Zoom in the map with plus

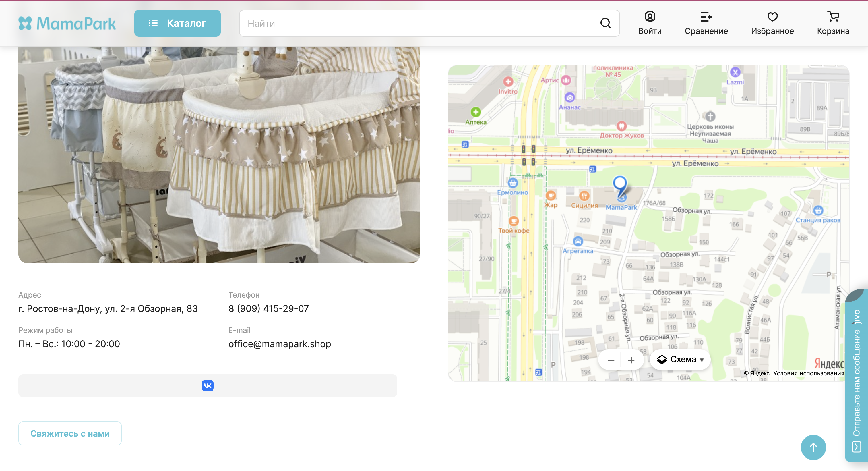(631, 360)
